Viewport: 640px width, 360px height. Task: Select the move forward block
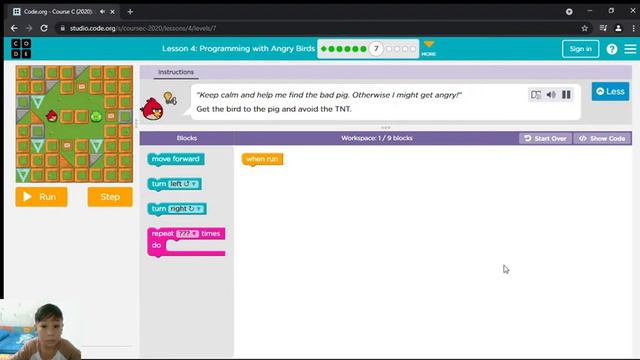pyautogui.click(x=176, y=159)
